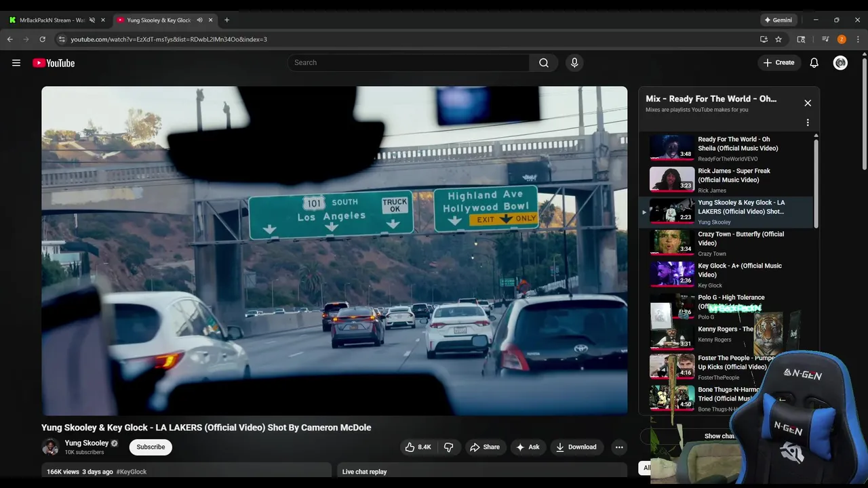Click the search magnifier button
Viewport: 868px width, 488px height.
pos(544,63)
